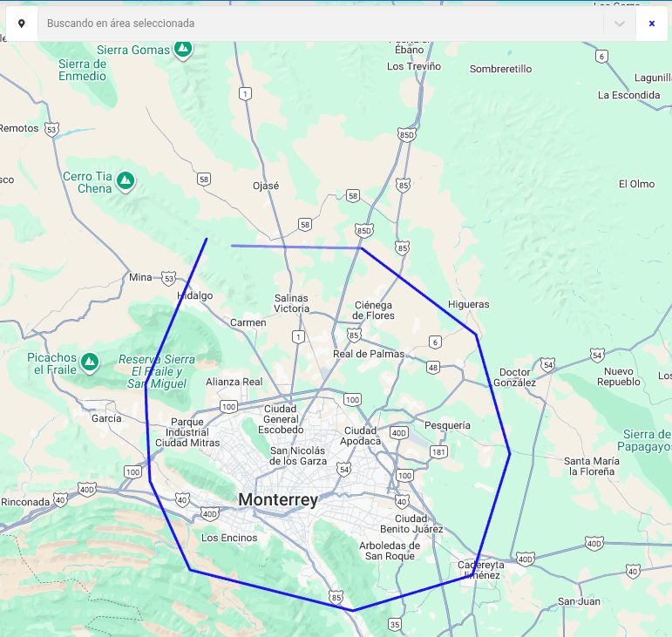
Task: Click the location pin icon in search bar
Action: tap(21, 24)
